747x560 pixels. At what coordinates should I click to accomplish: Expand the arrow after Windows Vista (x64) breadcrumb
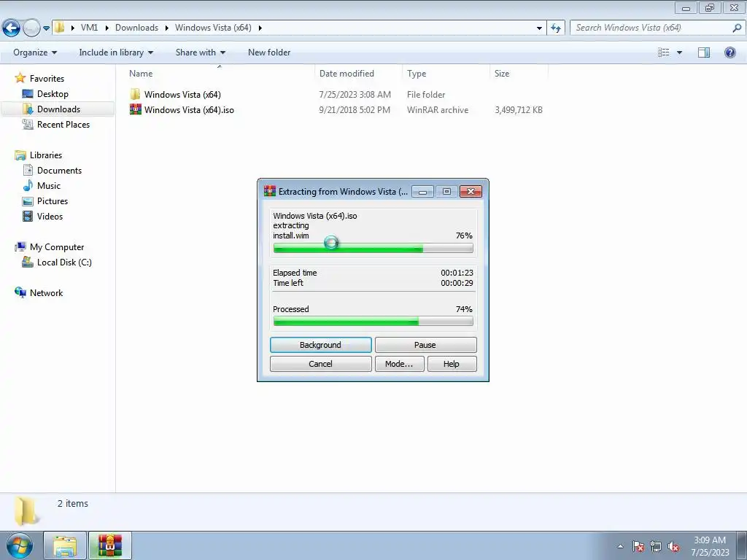pos(260,28)
